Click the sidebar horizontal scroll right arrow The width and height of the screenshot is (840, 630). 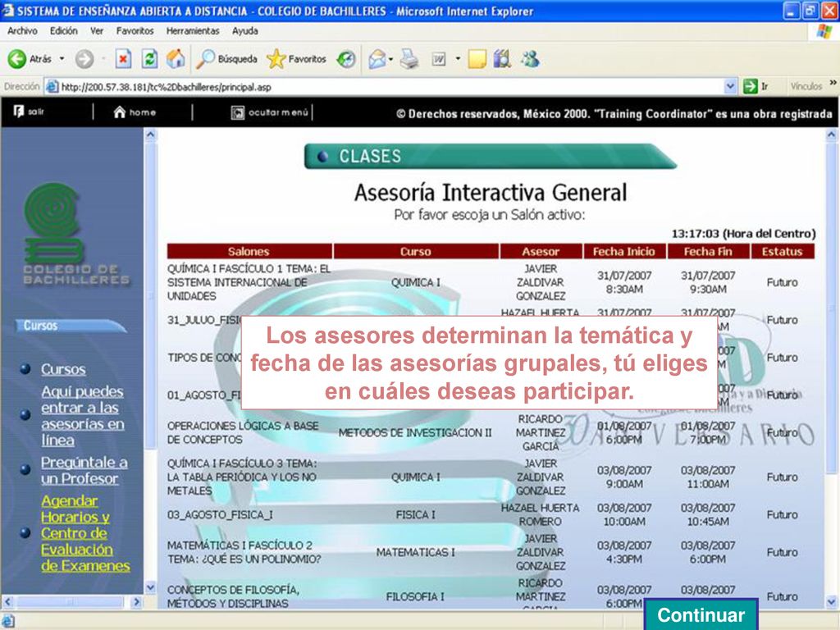pyautogui.click(x=137, y=601)
